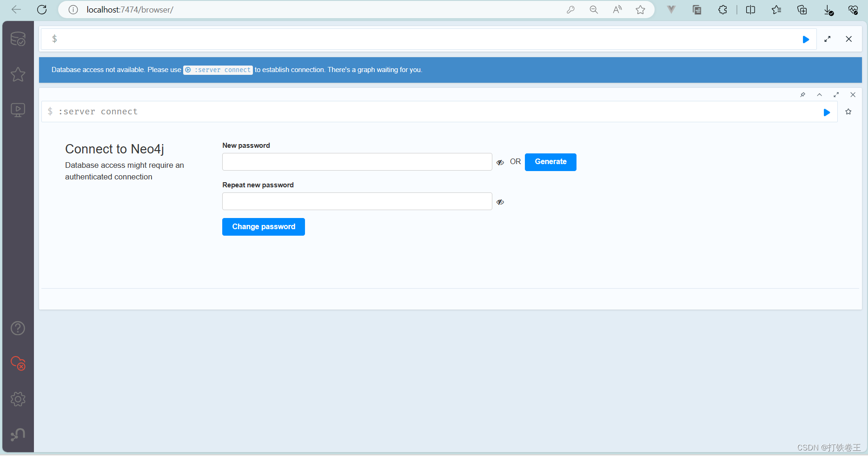The image size is (868, 456).
Task: Open saved passwords key icon
Action: coord(570,10)
